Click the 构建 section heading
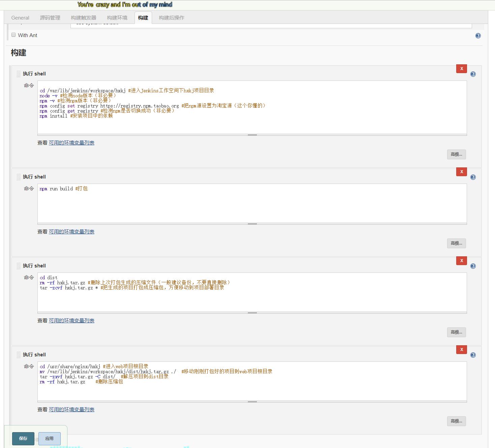495x448 pixels. pos(19,53)
